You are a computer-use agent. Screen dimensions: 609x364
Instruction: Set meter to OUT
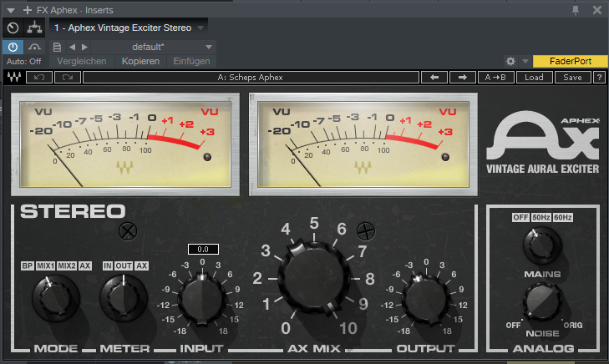[x=124, y=265]
